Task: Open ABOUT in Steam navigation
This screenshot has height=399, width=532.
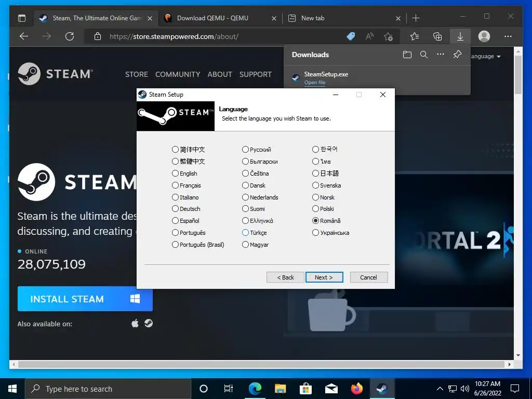Action: (220, 74)
